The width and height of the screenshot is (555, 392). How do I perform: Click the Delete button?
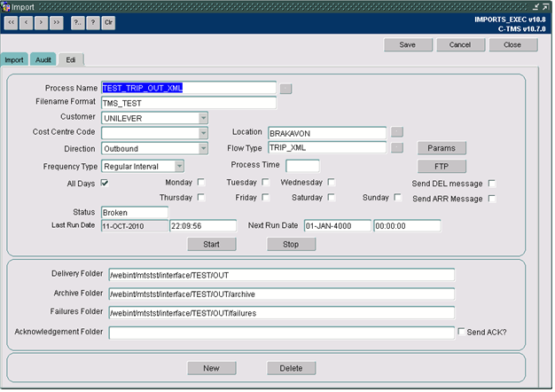click(x=292, y=368)
